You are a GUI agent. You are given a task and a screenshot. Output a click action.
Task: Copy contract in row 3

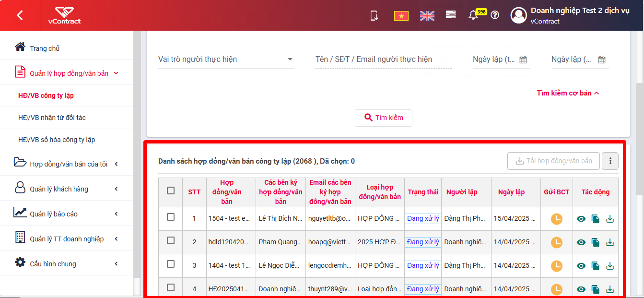[596, 266]
